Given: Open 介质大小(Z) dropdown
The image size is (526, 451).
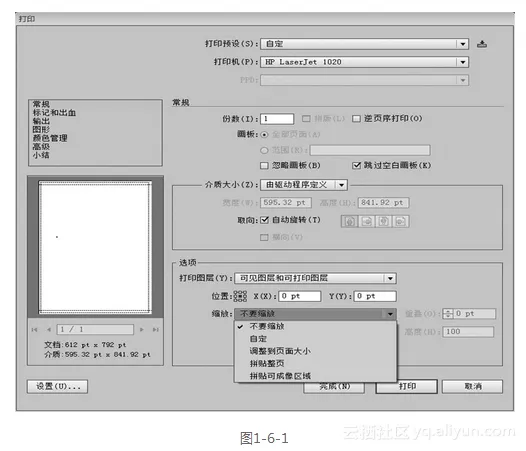Looking at the screenshot, I should click(304, 185).
